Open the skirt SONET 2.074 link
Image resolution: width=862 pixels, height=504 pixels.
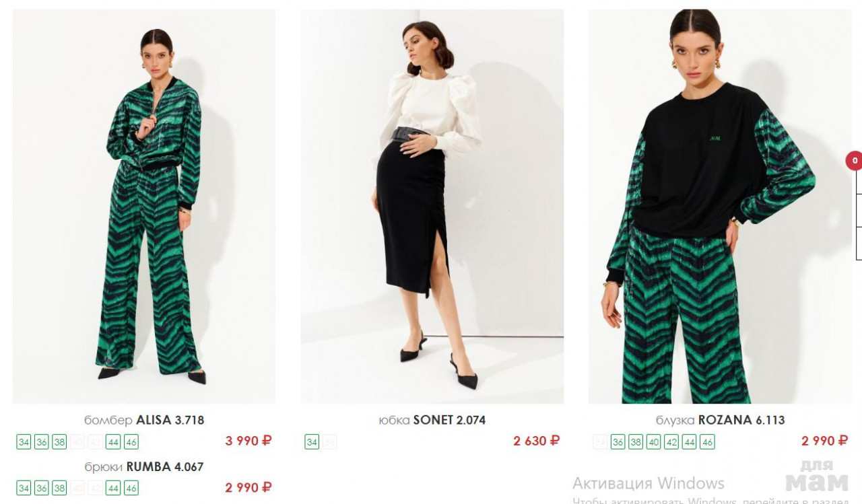(432, 421)
